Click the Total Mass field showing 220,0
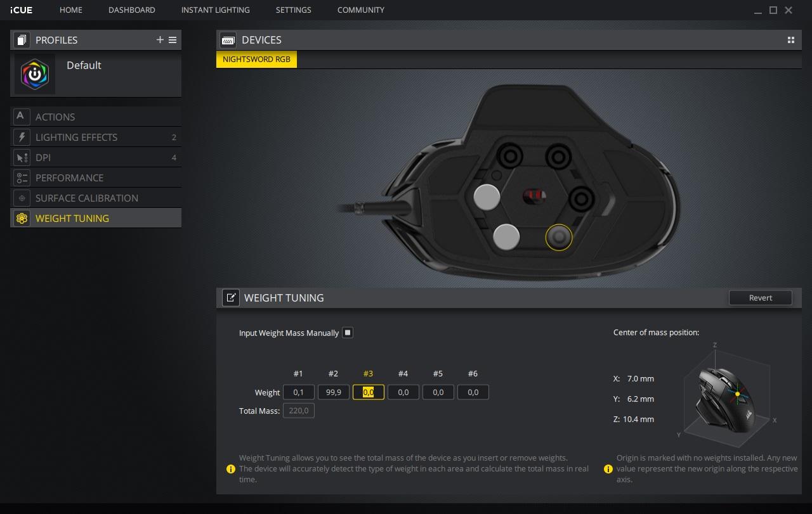The image size is (812, 514). pos(299,411)
